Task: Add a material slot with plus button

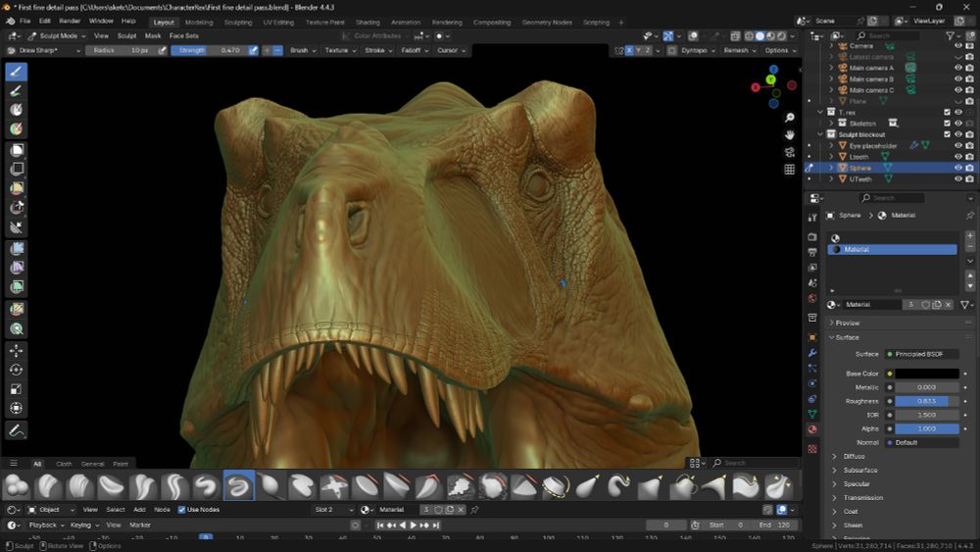Action: pyautogui.click(x=969, y=236)
